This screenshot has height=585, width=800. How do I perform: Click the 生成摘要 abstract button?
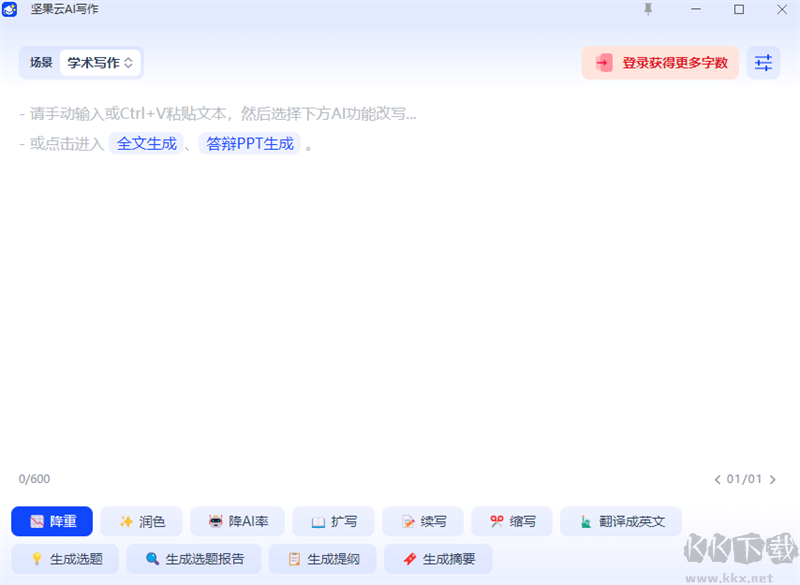pos(438,559)
